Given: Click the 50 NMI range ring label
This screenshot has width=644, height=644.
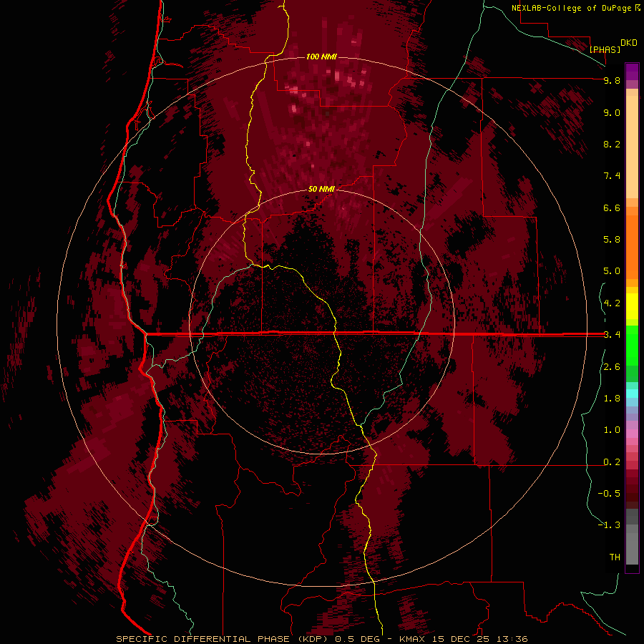Looking at the screenshot, I should click(x=321, y=189).
